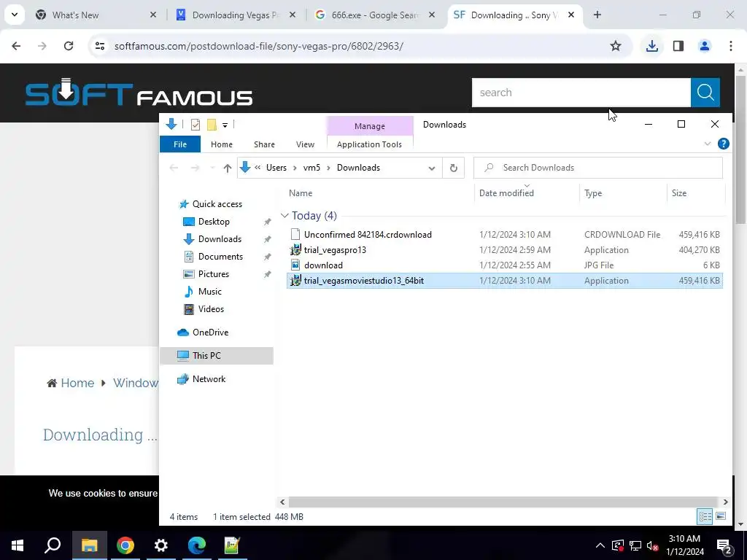View site information icon in address bar

100,46
